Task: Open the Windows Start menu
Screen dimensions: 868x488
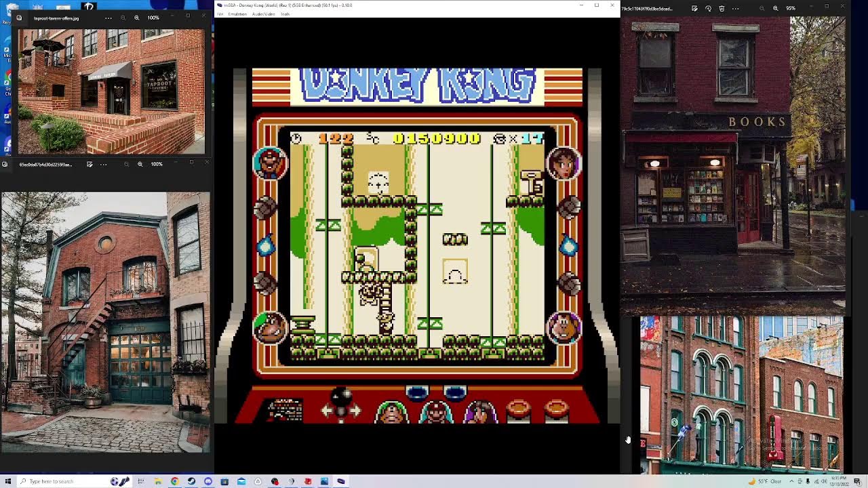Action: click(8, 481)
